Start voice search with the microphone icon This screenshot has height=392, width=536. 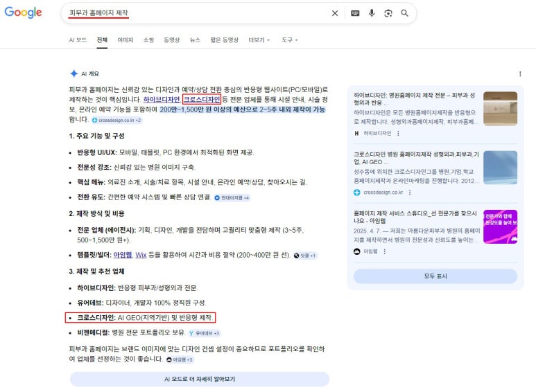pyautogui.click(x=372, y=13)
